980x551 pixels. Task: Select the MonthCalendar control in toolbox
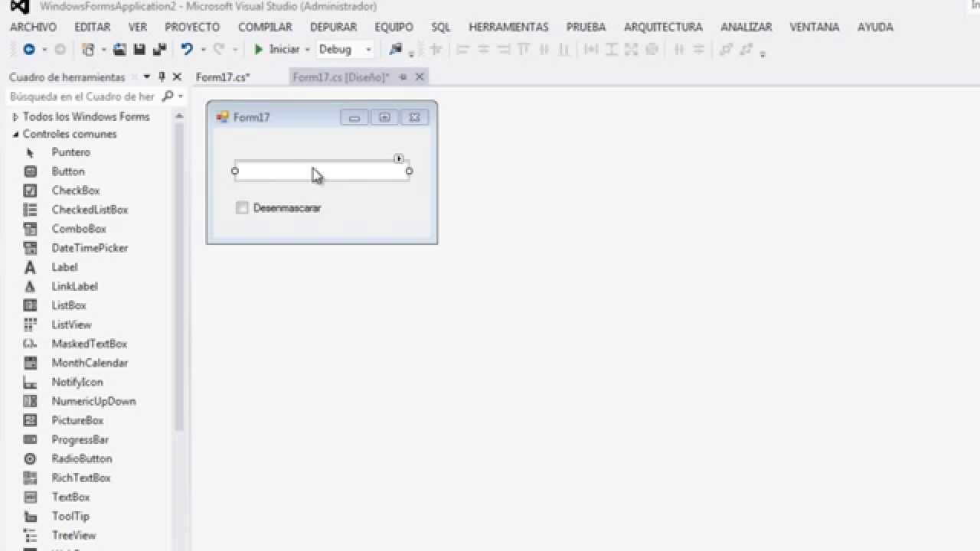tap(90, 363)
